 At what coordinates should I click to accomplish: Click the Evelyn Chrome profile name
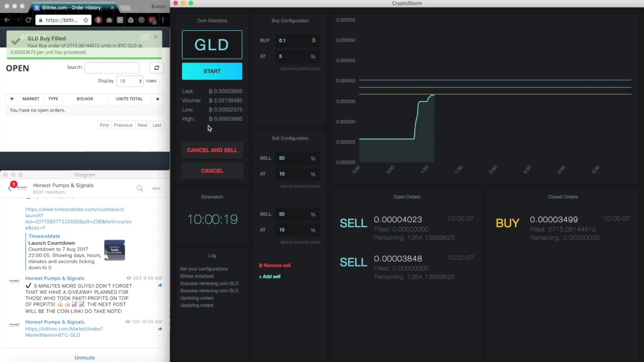point(158,7)
